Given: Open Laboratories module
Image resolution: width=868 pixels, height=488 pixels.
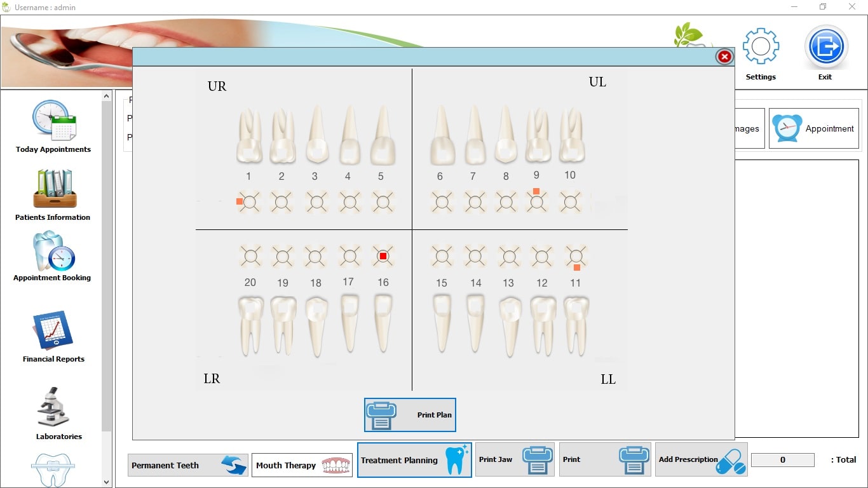Looking at the screenshot, I should click(x=58, y=413).
